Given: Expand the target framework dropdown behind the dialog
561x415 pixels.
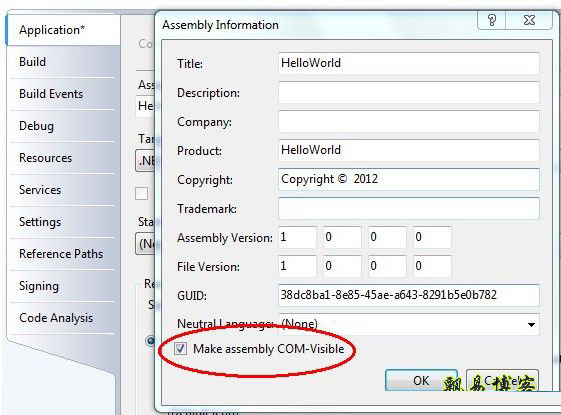Looking at the screenshot, I should coord(146,161).
